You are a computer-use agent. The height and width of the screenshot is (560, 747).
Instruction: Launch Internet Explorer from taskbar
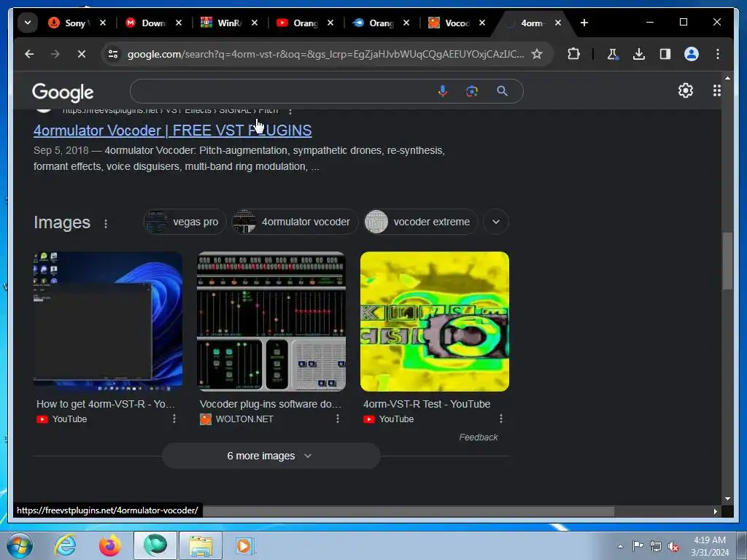coord(65,545)
